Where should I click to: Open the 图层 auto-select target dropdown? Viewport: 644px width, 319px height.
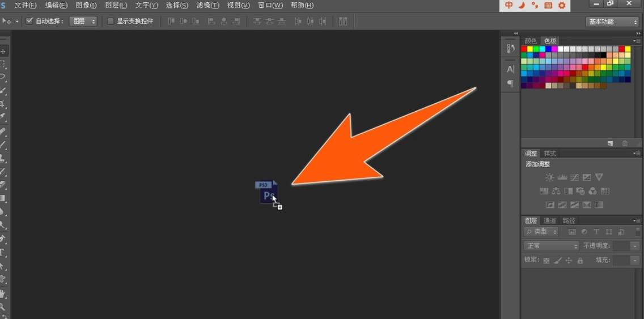pyautogui.click(x=83, y=22)
